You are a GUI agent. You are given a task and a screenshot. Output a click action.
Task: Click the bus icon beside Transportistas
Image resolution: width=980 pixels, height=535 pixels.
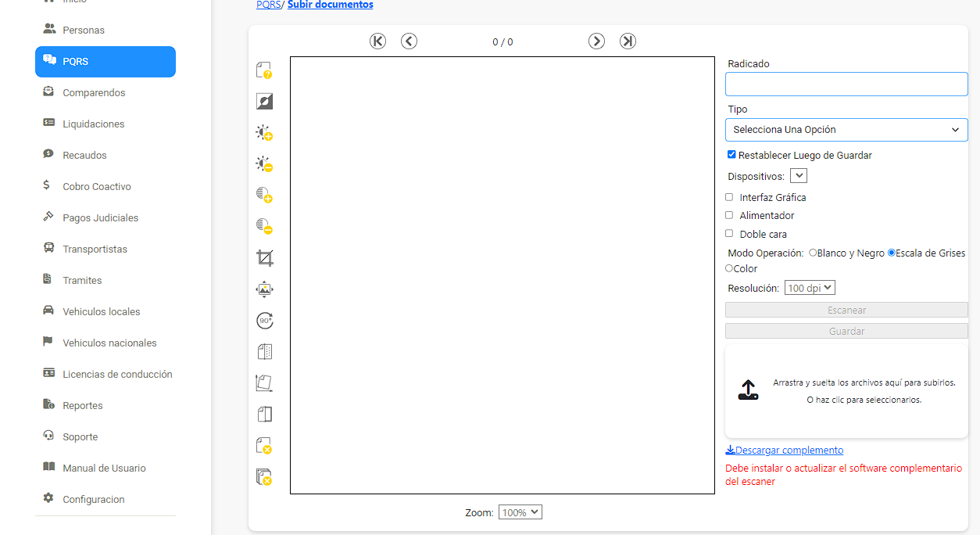click(x=48, y=249)
